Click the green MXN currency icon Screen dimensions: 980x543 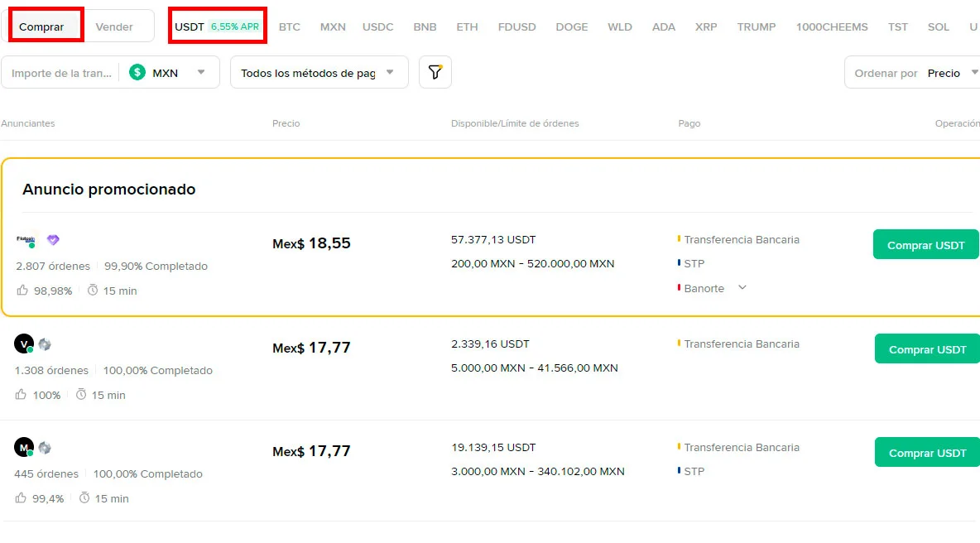click(137, 73)
